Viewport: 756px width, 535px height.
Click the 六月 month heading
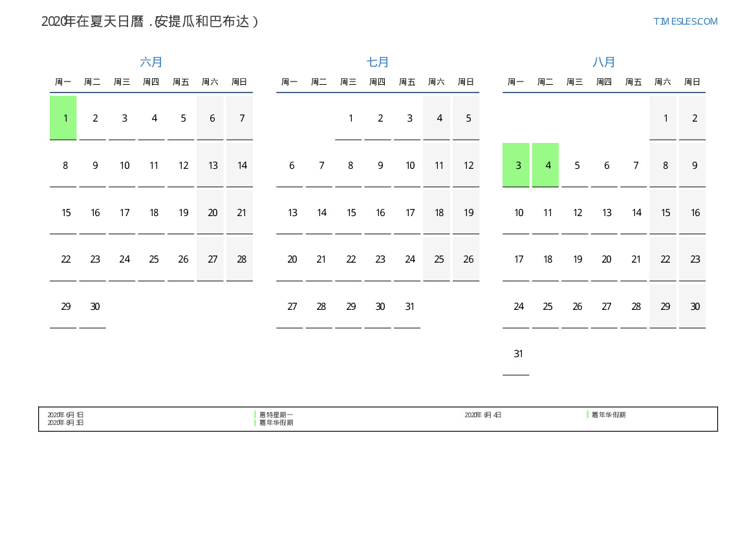click(151, 62)
